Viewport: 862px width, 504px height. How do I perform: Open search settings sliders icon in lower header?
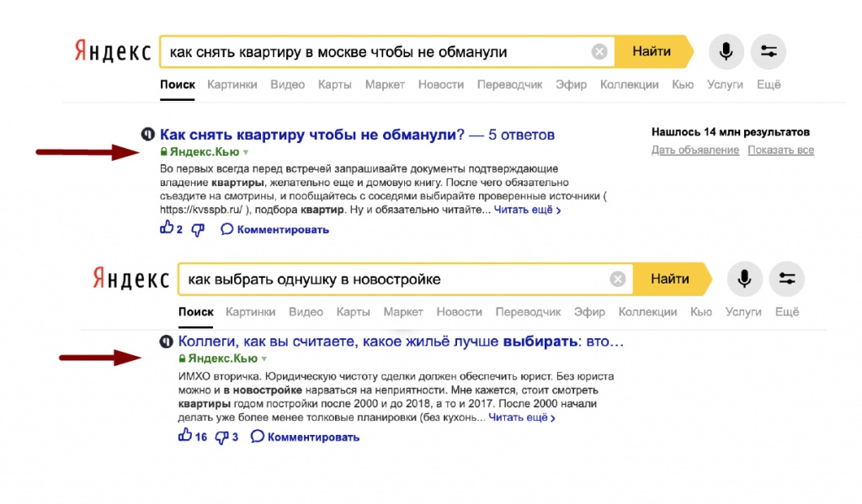[787, 279]
